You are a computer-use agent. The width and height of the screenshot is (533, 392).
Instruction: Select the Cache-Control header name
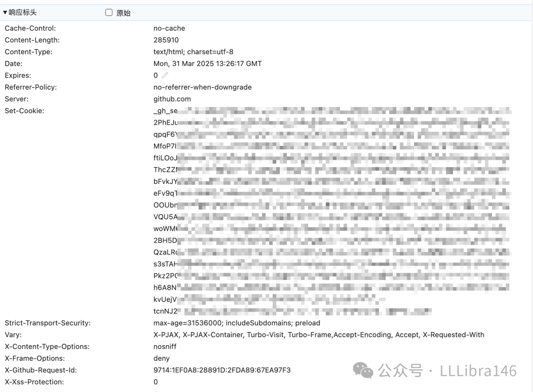click(30, 28)
